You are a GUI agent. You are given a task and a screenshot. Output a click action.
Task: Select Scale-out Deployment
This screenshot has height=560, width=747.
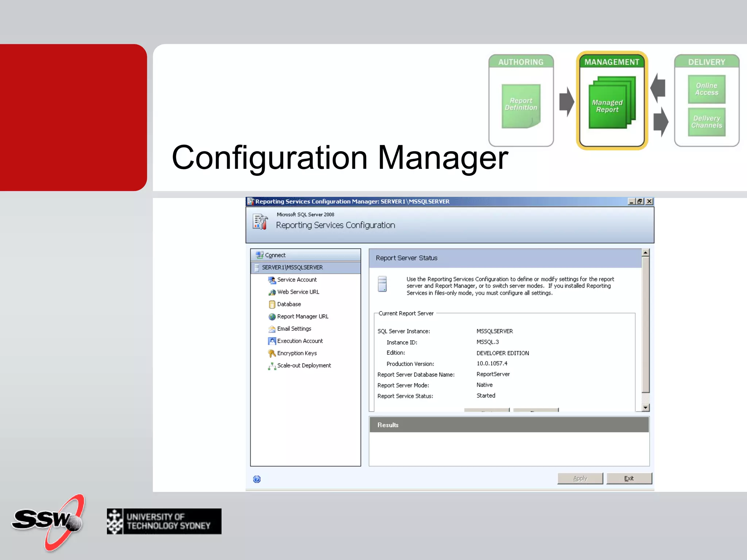(x=304, y=366)
